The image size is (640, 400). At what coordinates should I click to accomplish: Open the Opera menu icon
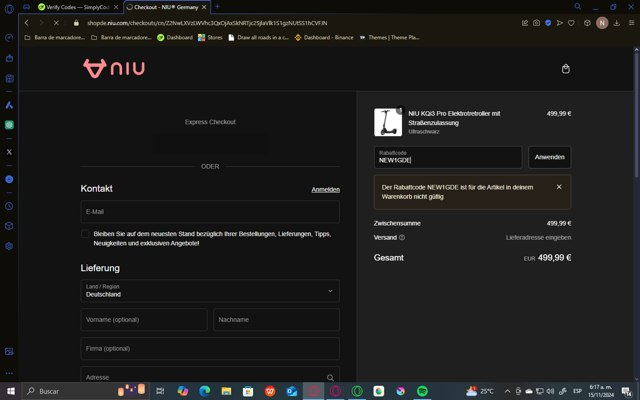[9, 8]
